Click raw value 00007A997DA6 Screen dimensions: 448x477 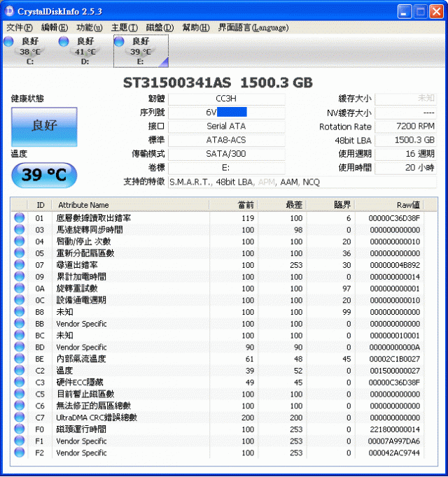pos(394,441)
